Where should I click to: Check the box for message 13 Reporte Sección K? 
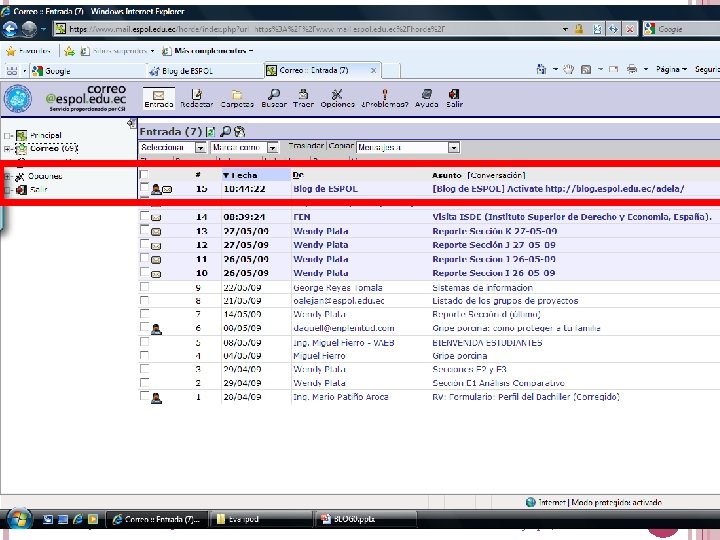(x=144, y=230)
